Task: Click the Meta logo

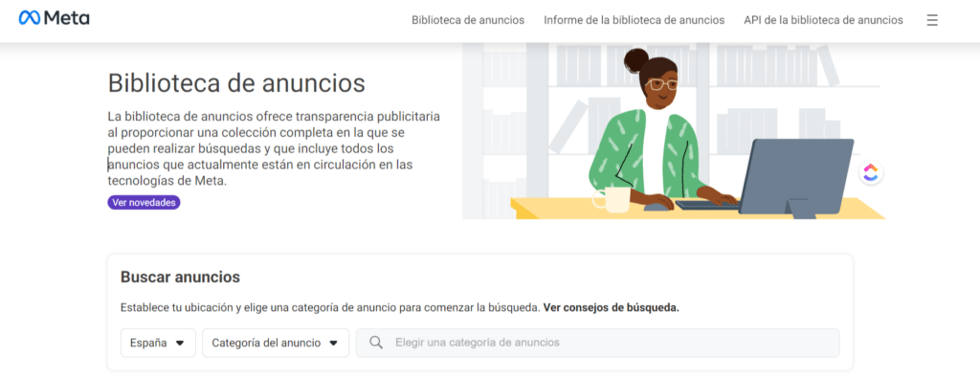Action: coord(55,18)
